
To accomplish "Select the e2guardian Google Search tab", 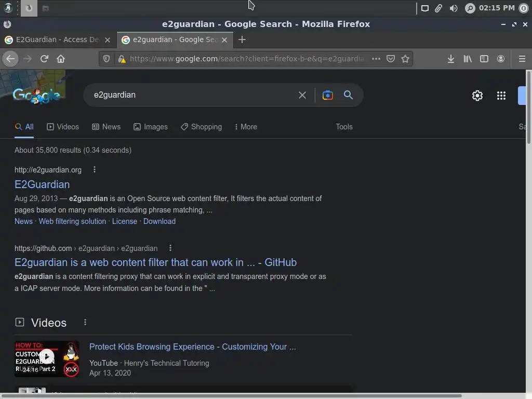I will click(175, 39).
